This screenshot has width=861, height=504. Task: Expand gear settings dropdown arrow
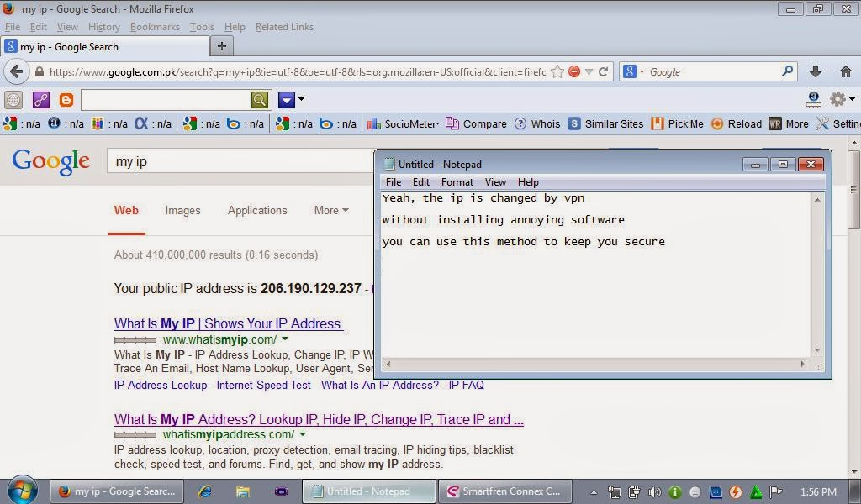pyautogui.click(x=852, y=99)
